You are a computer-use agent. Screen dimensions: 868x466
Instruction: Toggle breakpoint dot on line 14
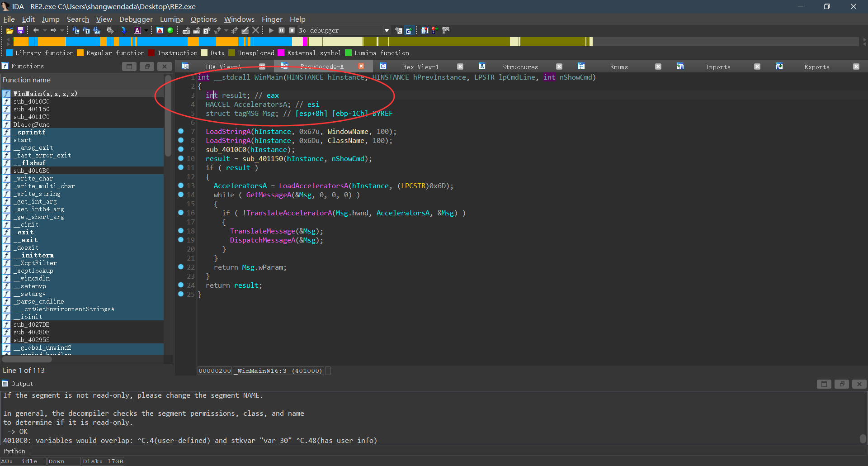[181, 195]
